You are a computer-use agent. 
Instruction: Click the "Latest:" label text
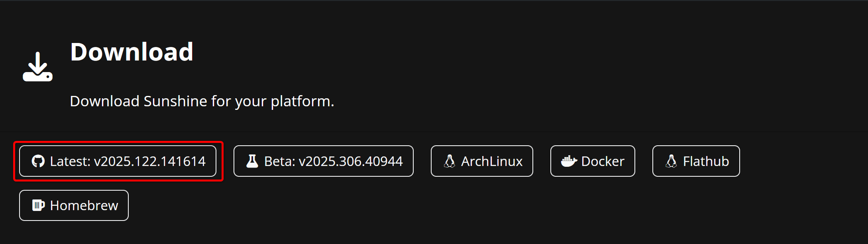click(70, 161)
